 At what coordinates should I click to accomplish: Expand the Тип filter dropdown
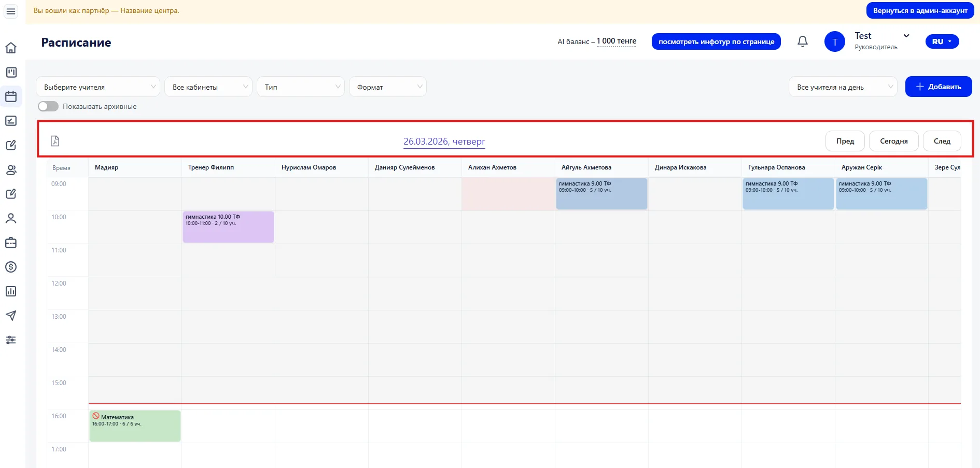(301, 87)
